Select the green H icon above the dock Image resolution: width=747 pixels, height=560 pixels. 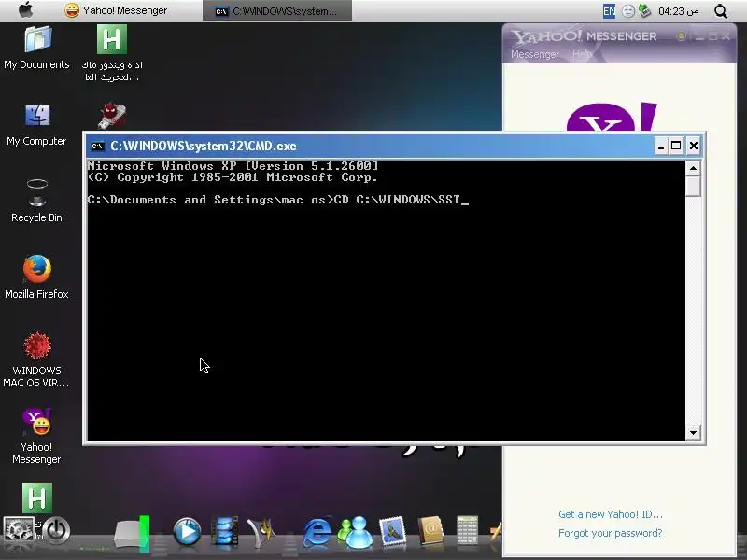click(37, 498)
